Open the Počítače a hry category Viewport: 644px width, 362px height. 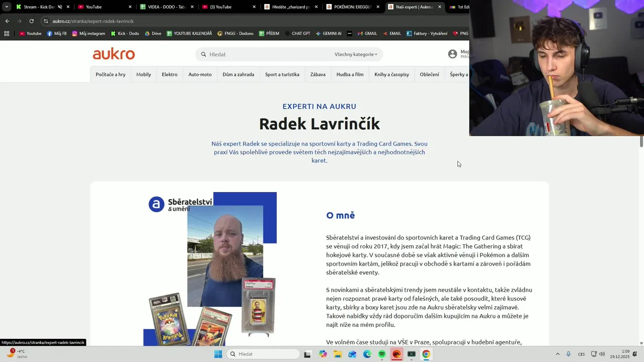[111, 74]
